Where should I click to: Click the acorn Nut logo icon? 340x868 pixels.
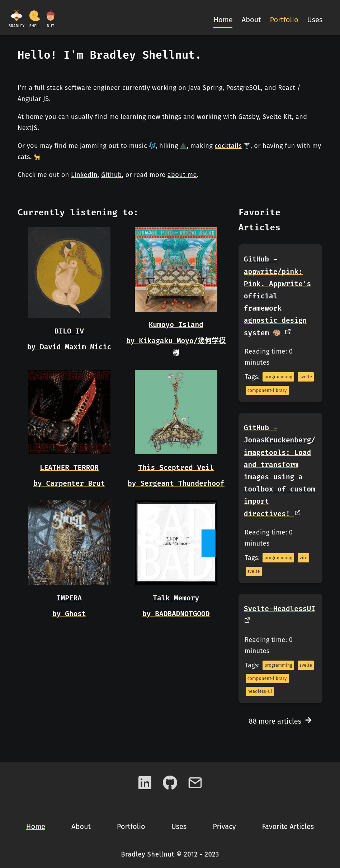point(51,16)
